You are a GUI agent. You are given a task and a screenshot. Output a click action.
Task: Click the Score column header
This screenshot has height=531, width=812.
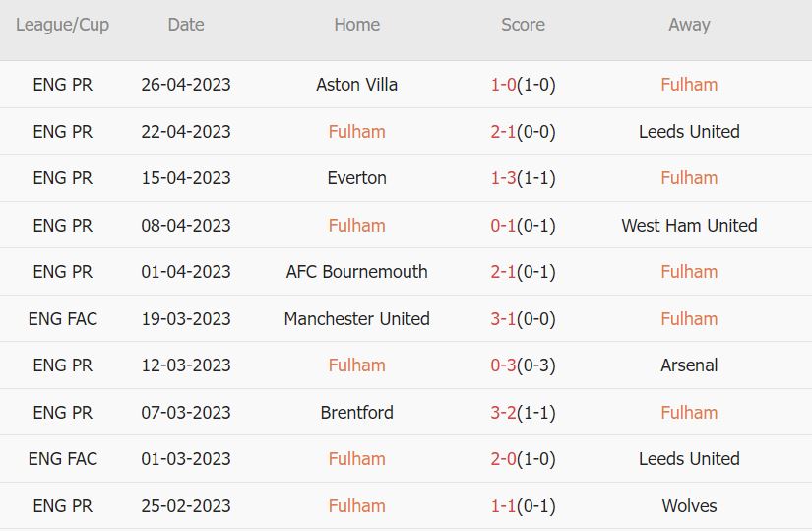523,25
